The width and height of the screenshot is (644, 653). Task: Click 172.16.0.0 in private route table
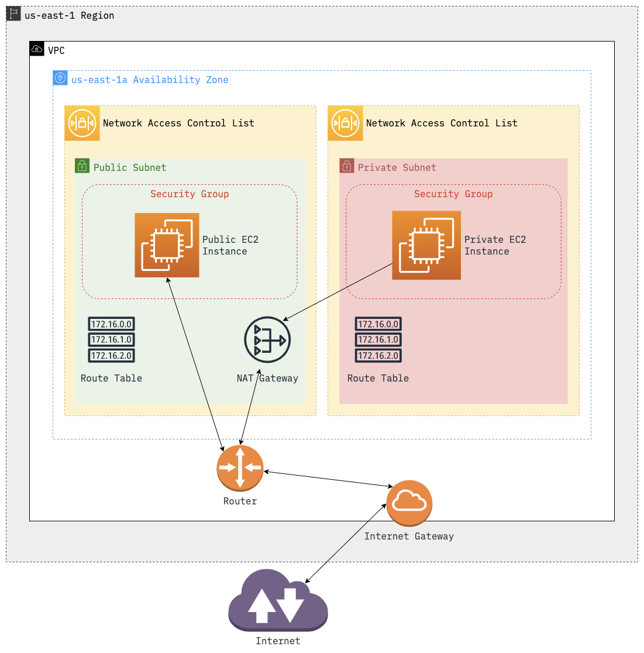[378, 324]
